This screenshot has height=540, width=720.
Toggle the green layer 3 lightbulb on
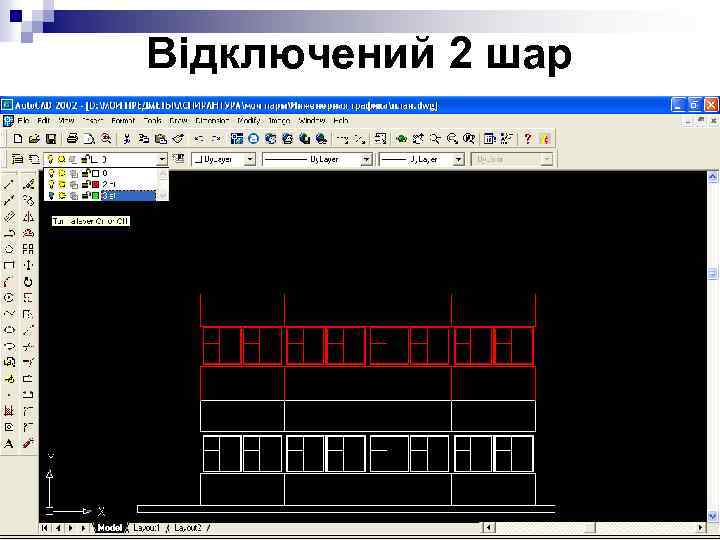pos(51,196)
